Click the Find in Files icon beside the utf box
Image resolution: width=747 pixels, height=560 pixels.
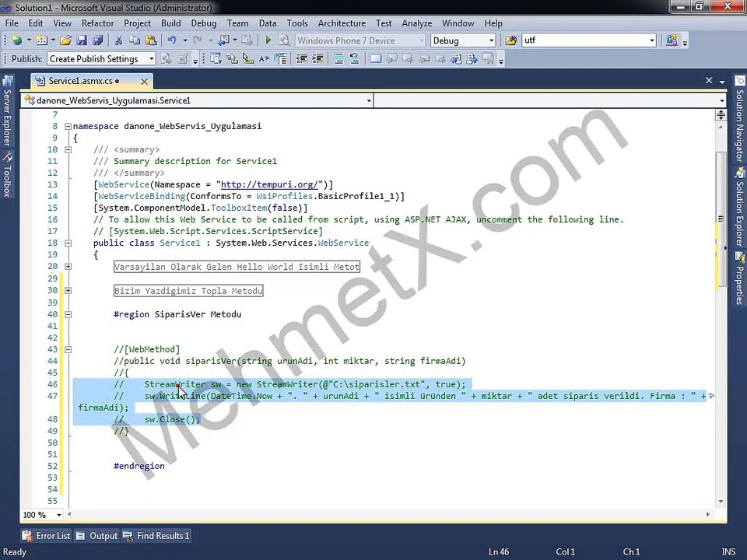510,40
